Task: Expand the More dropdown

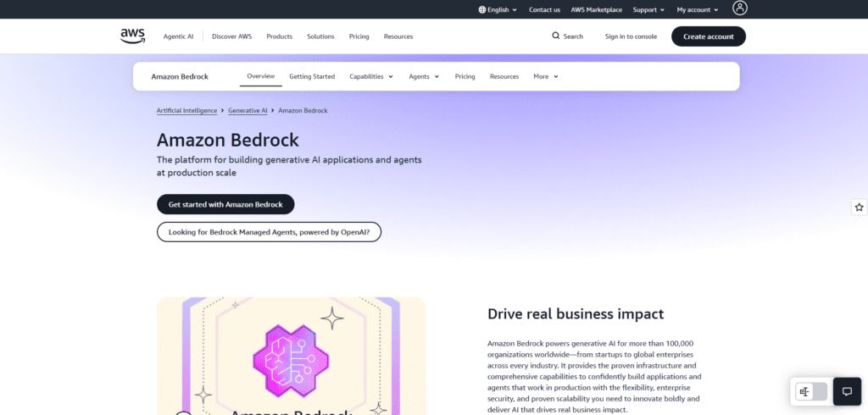Action: (546, 76)
